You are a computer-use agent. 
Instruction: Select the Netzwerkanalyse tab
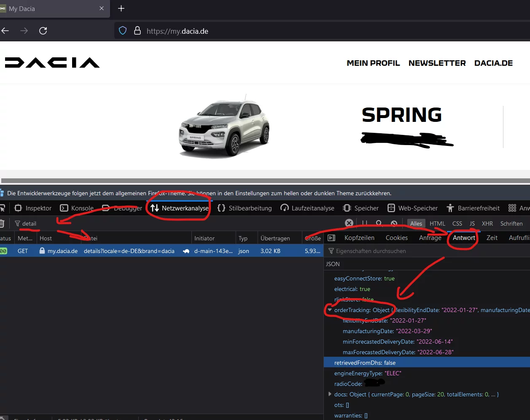pyautogui.click(x=180, y=208)
